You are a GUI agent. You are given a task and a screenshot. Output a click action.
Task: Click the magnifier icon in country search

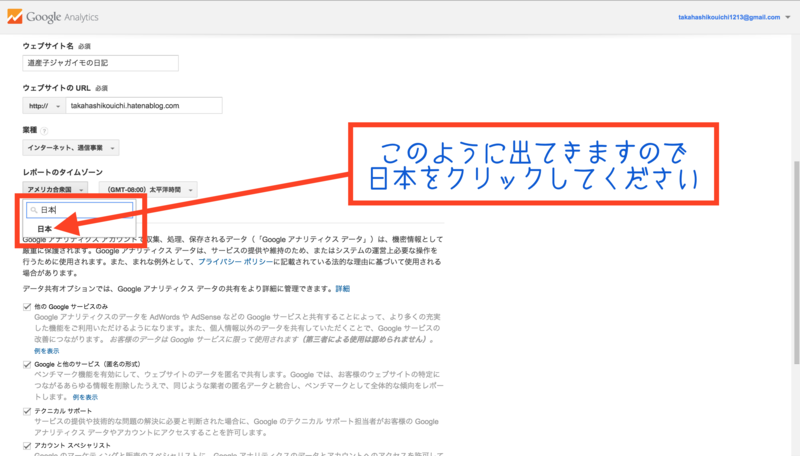tap(34, 210)
